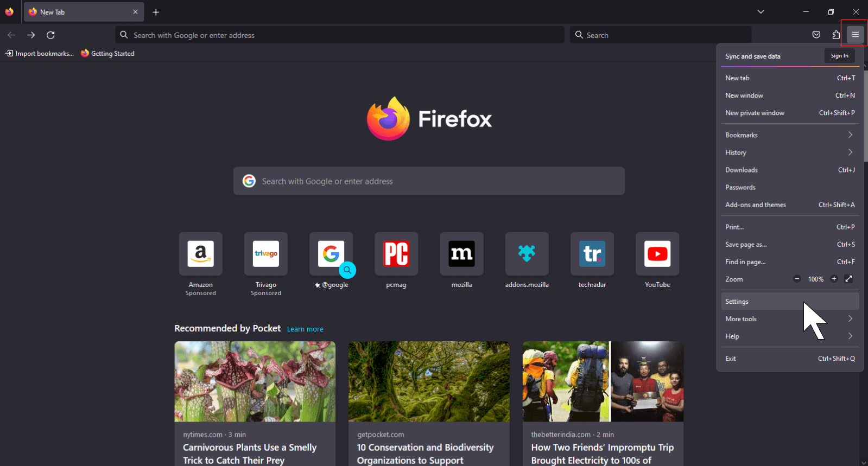The width and height of the screenshot is (868, 466).
Task: Open Downloads from the menu
Action: [x=790, y=170]
